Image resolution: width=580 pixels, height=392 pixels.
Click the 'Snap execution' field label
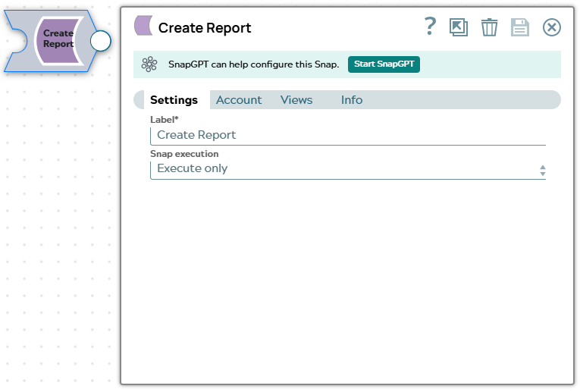pos(184,154)
